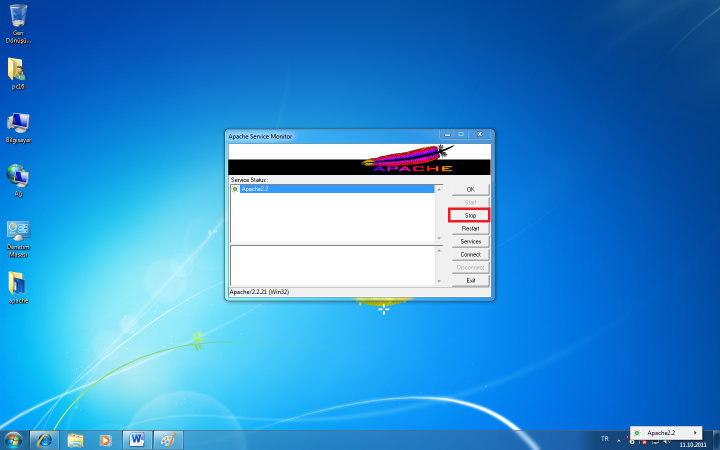Select the apache folder on desktop
This screenshot has height=450, width=720.
click(18, 283)
